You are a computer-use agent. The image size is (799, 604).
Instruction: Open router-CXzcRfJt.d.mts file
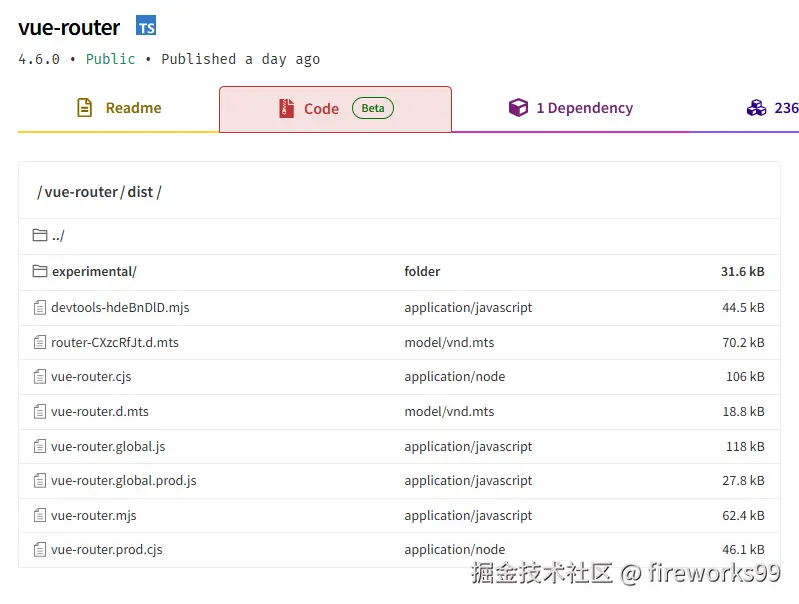115,343
